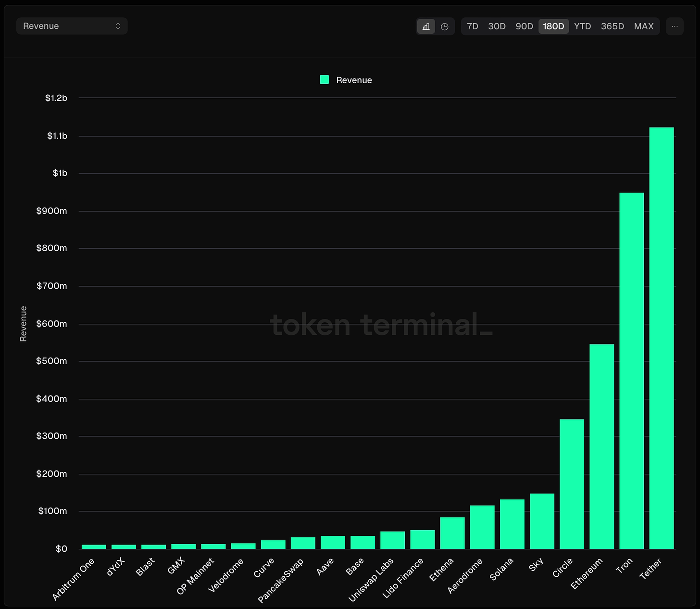Click the currently active 180D selector
Screen dimensions: 700x609
(x=553, y=26)
